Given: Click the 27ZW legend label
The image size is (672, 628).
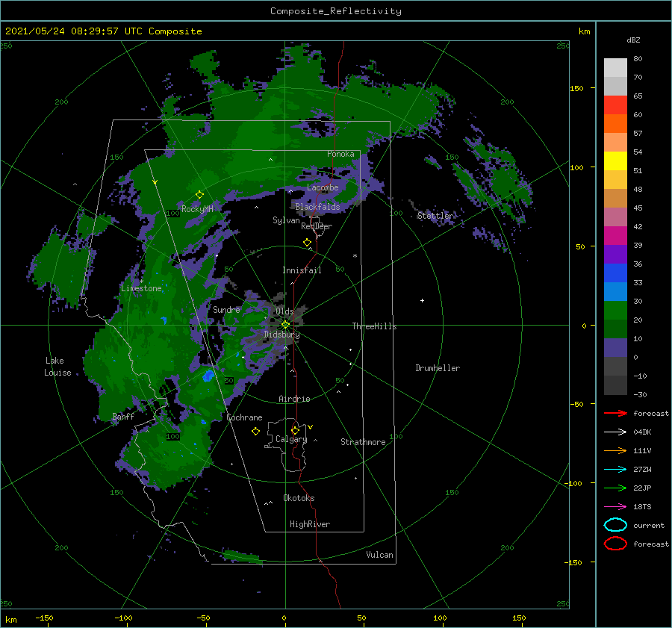Looking at the screenshot, I should click(x=642, y=470).
